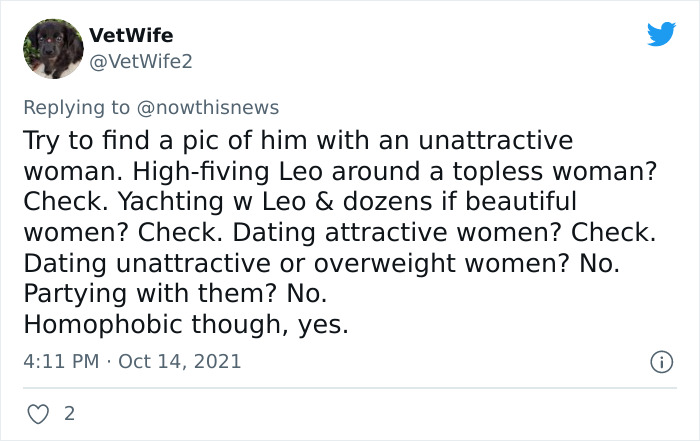
Task: Click the "Dating unattractive or overweight women?" line
Action: [x=338, y=264]
